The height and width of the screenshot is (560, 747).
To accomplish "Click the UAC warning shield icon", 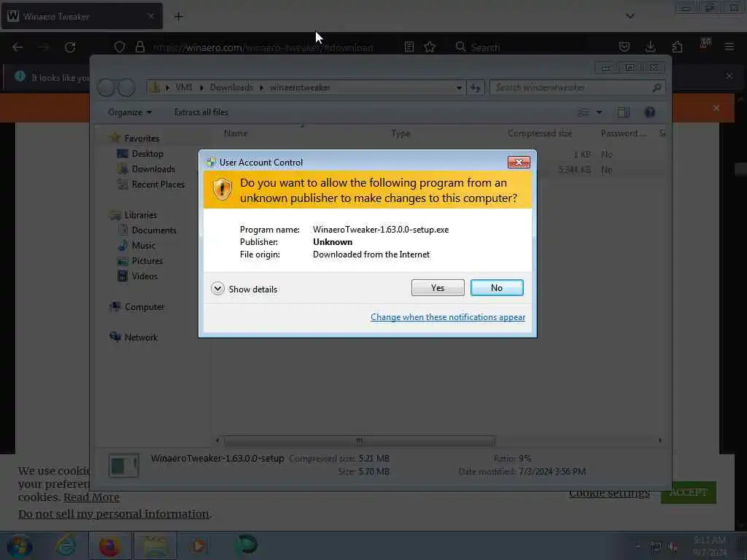I will click(222, 190).
